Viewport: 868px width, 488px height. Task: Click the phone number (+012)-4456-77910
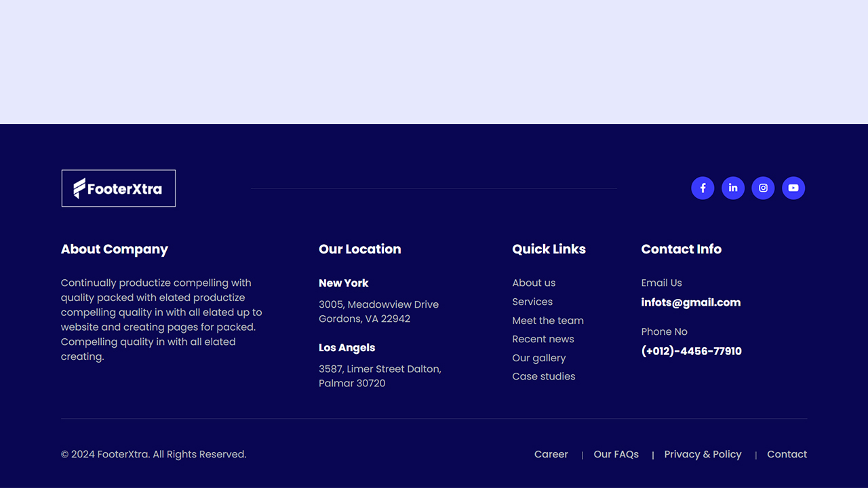point(691,350)
